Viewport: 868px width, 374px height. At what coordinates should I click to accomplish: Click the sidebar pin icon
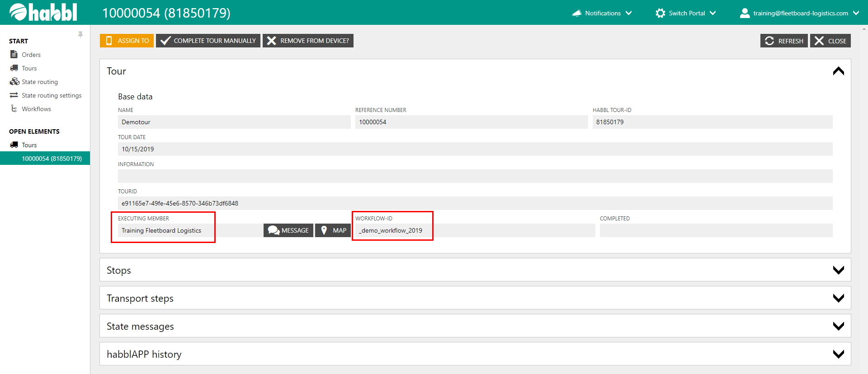80,35
